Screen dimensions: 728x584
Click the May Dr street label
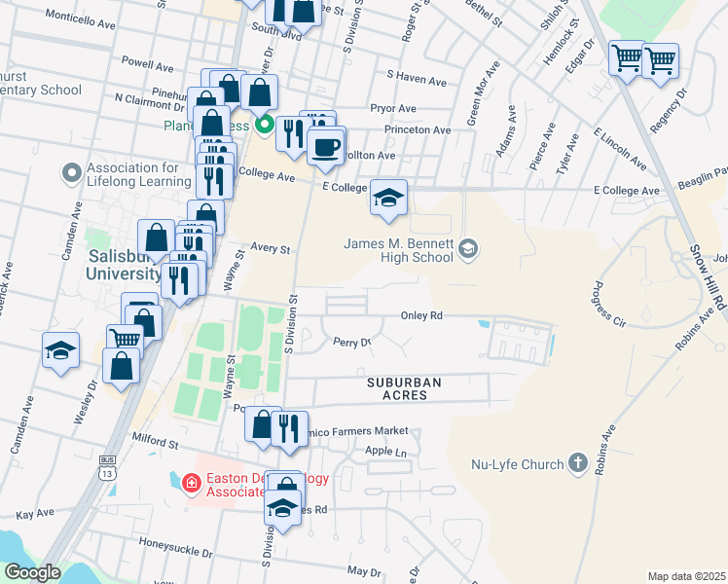click(364, 571)
